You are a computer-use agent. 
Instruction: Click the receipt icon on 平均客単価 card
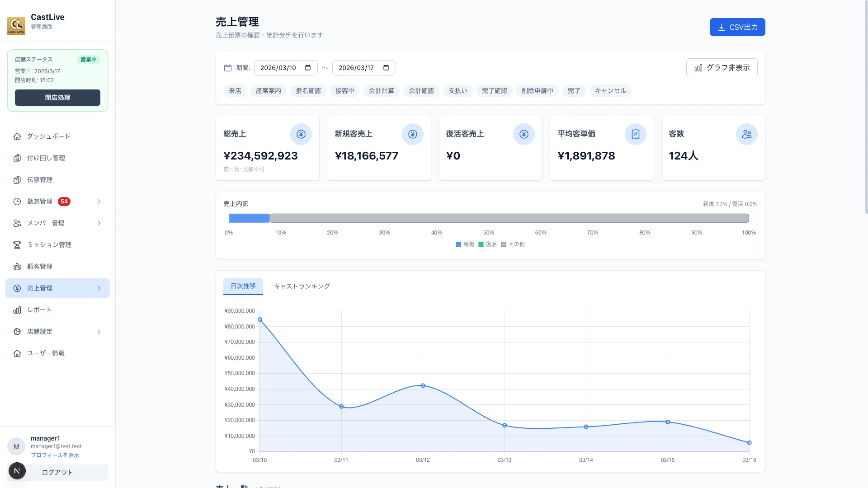pos(635,134)
